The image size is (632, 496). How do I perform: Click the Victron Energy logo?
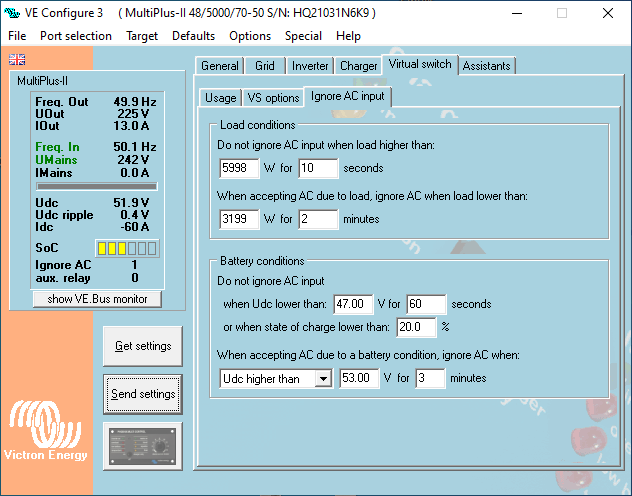[x=48, y=432]
